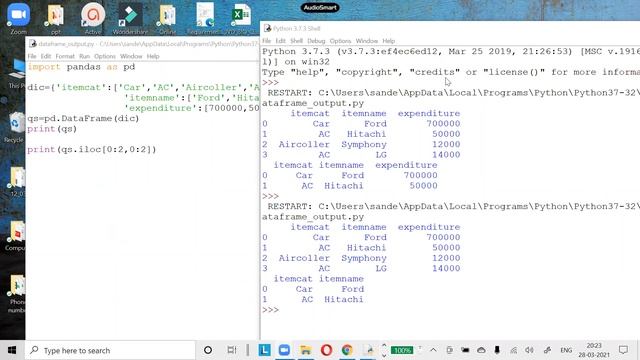Click the taskbar search box
Viewport: 640px width, 360px height.
[x=110, y=350]
